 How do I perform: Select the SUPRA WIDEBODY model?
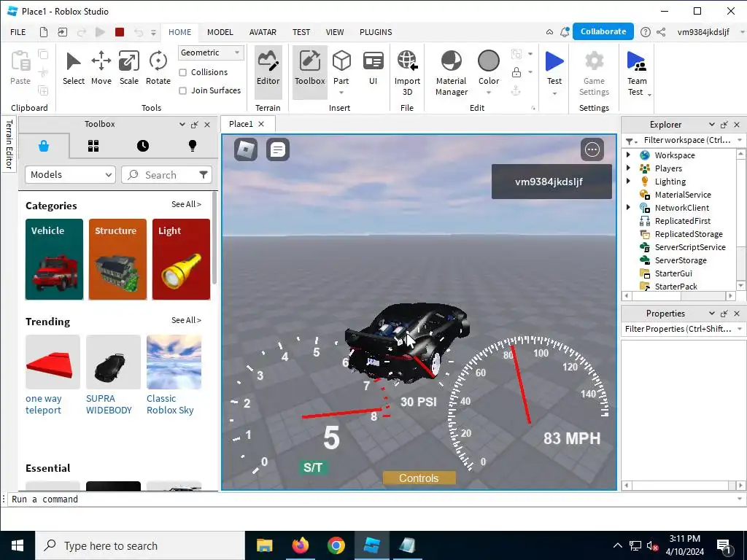coord(113,376)
